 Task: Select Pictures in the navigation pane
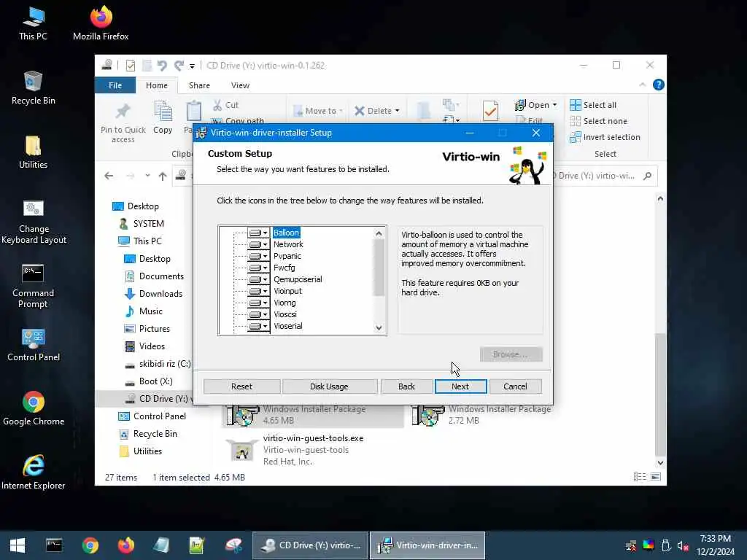[x=147, y=329]
